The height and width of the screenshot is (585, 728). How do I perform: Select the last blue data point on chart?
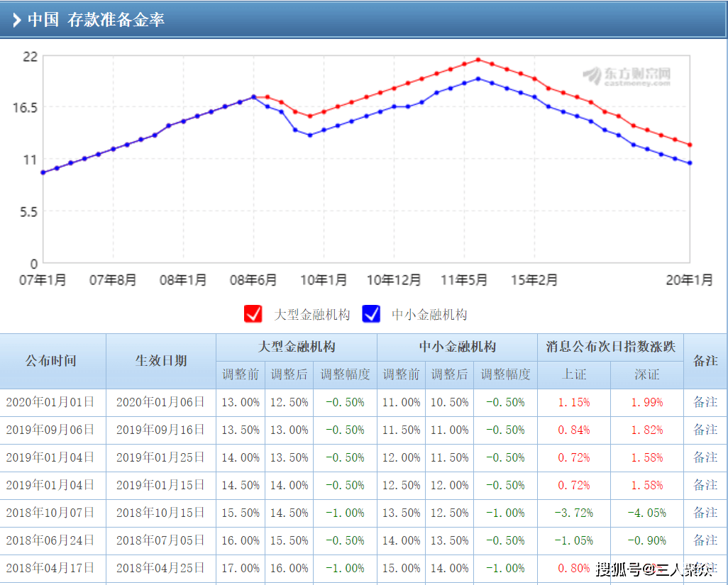pos(690,163)
